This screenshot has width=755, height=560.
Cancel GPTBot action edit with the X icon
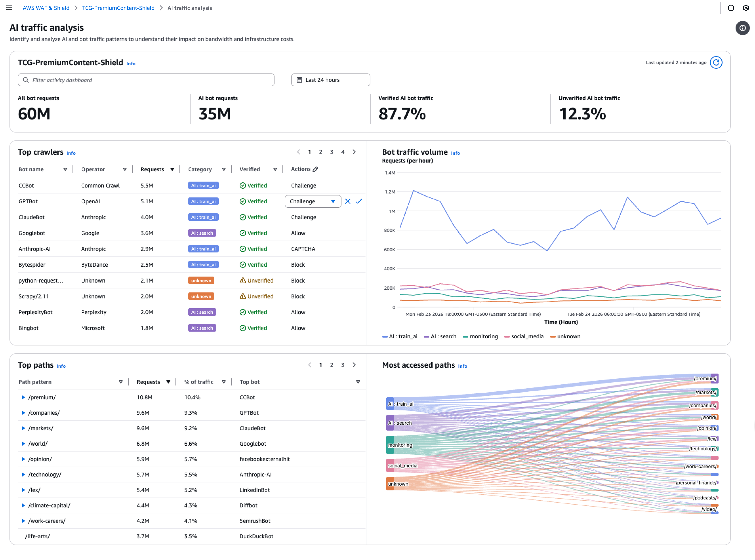click(x=347, y=201)
